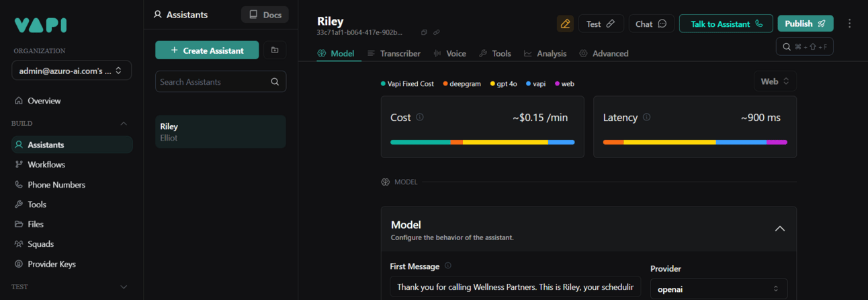Copy the assistant link icon
This screenshot has width=868, height=300.
click(436, 32)
